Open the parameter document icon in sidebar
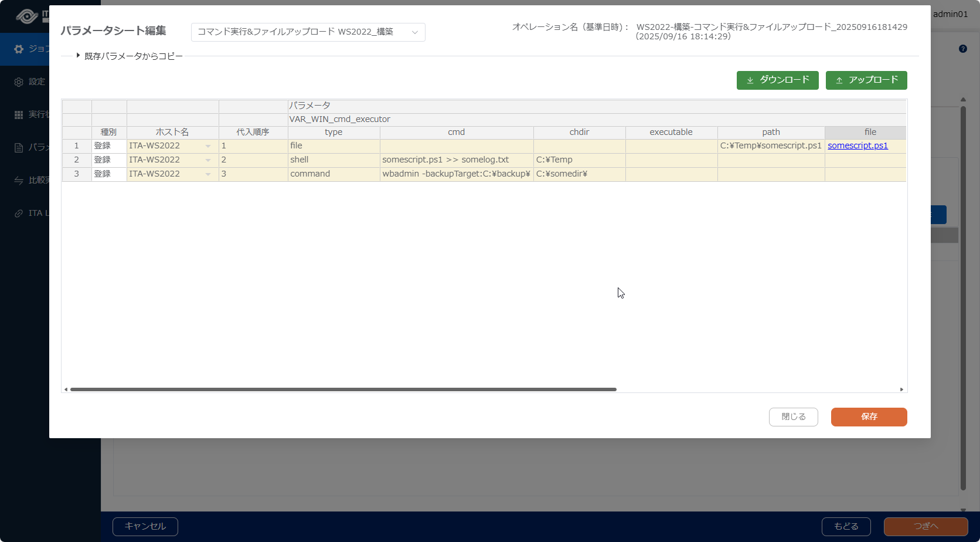980x542 pixels. pos(19,147)
